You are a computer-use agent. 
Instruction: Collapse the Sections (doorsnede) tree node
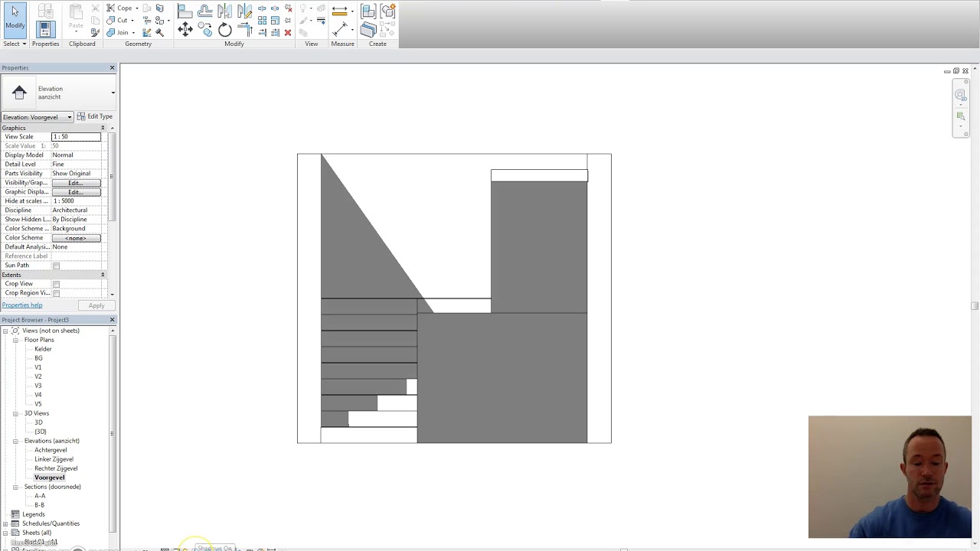click(x=15, y=487)
